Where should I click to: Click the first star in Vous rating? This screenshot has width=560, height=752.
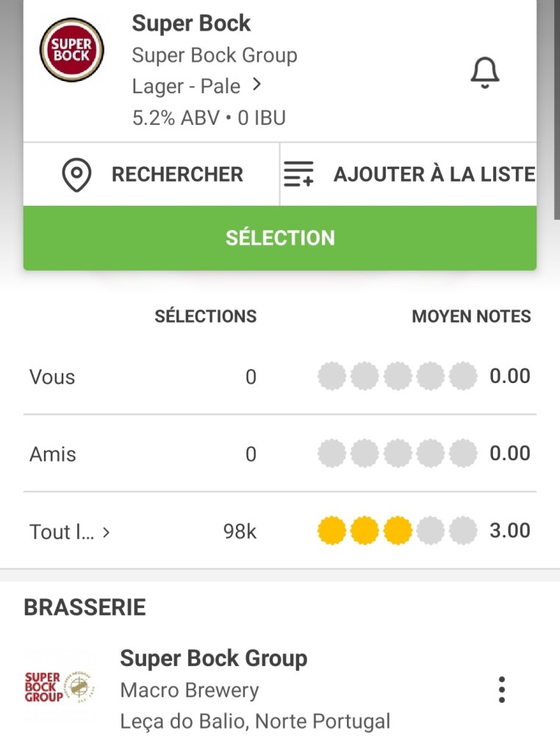(x=331, y=377)
